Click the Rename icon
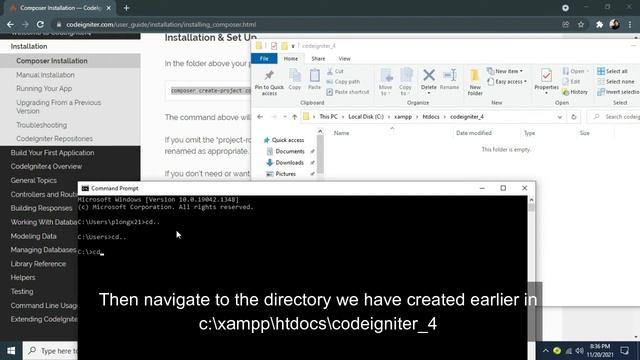Image resolution: width=640 pixels, height=360 pixels. point(449,75)
